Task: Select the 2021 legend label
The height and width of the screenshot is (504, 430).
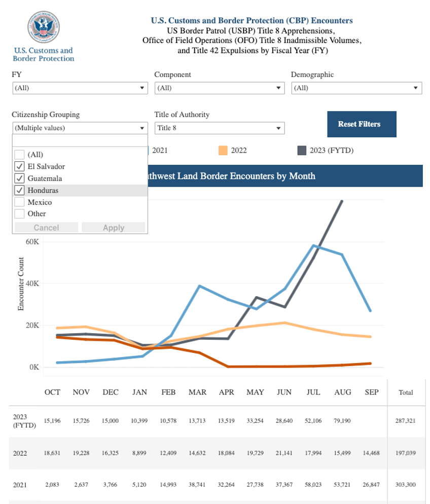Action: click(x=160, y=151)
